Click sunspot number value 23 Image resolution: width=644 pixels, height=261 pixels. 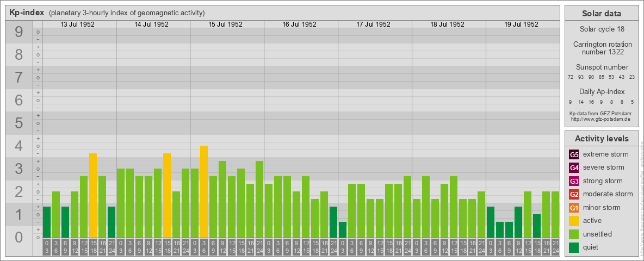pos(632,77)
